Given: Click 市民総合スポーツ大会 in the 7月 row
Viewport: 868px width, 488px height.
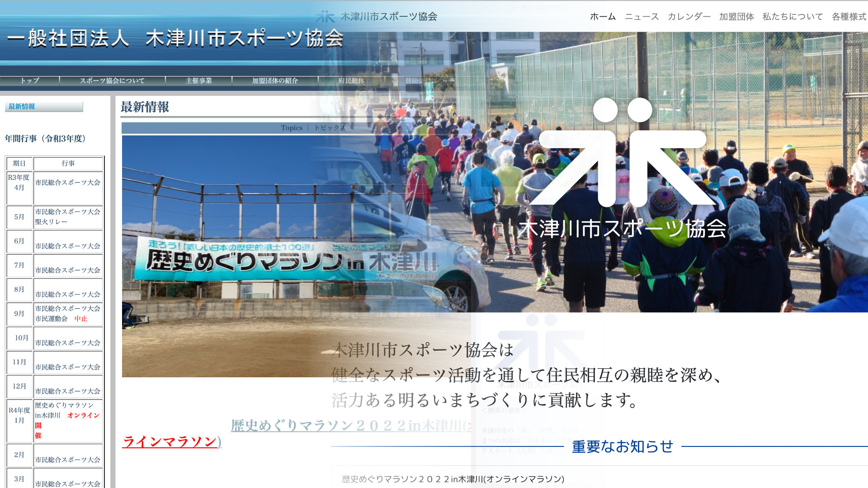Looking at the screenshot, I should pyautogui.click(x=68, y=270).
